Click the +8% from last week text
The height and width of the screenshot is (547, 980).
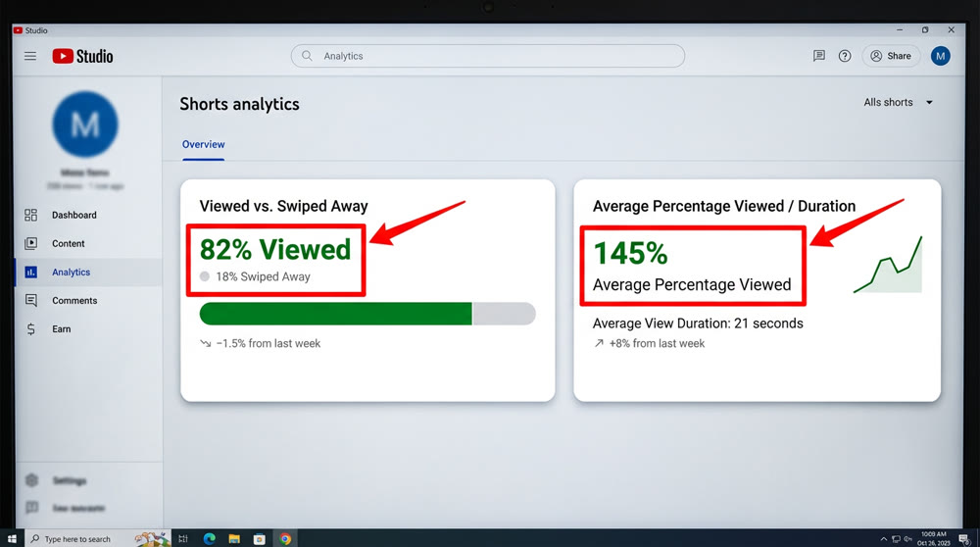657,343
